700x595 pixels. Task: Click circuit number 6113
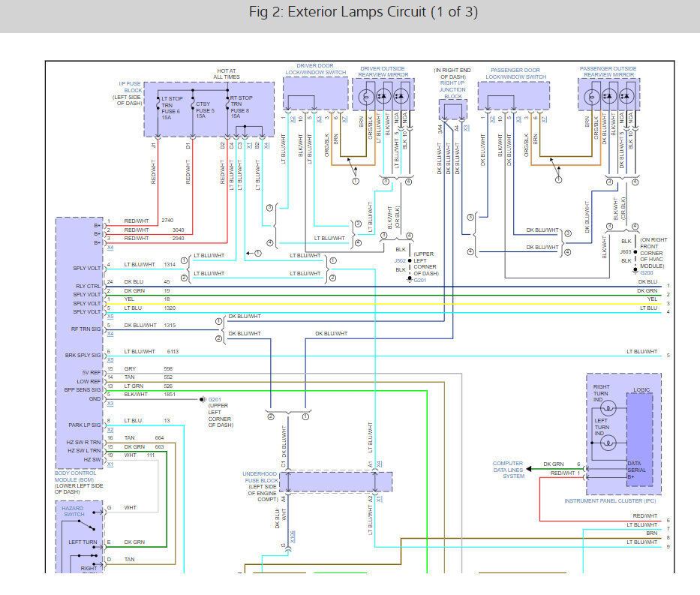click(x=173, y=352)
